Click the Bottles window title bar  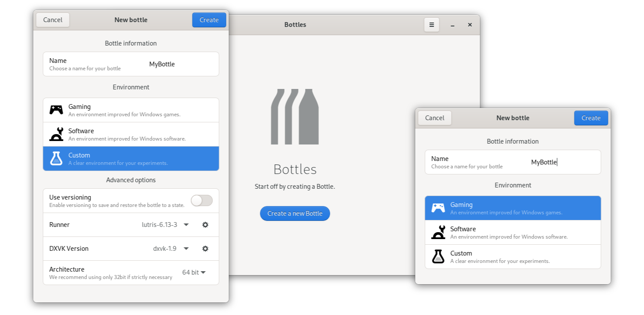click(295, 25)
